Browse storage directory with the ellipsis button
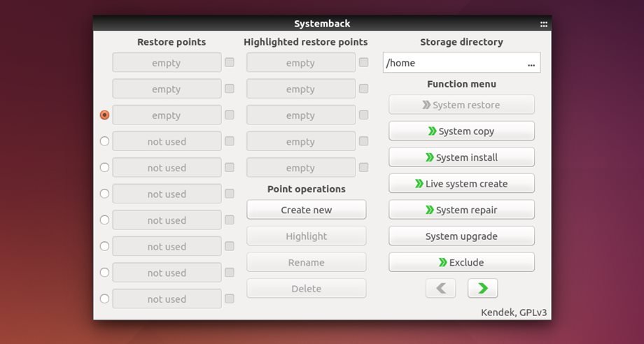 click(531, 64)
